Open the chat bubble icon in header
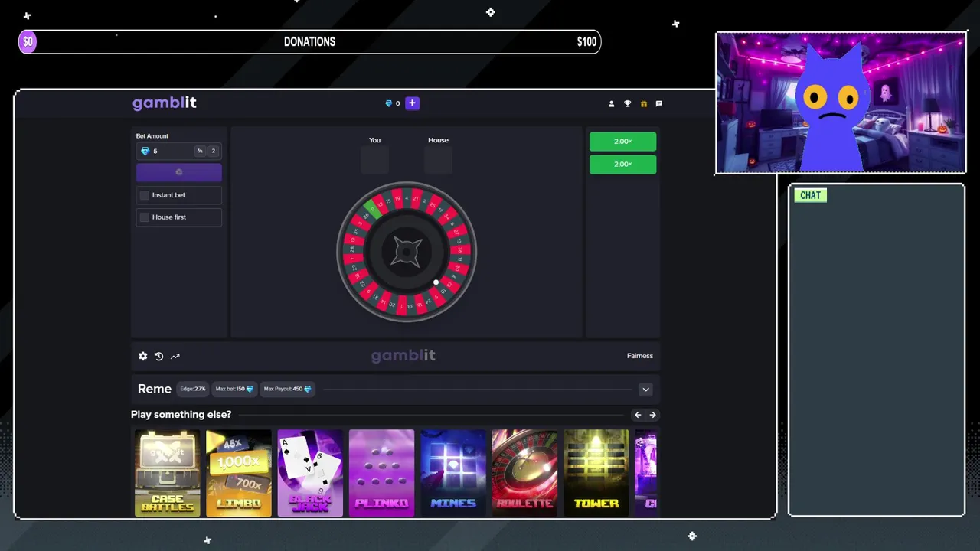This screenshot has width=980, height=551. click(659, 103)
